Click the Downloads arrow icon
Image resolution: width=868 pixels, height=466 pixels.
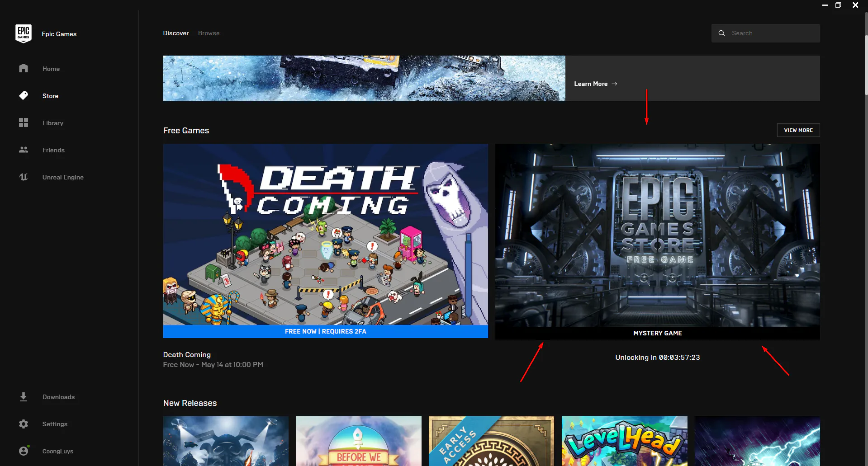pos(24,397)
